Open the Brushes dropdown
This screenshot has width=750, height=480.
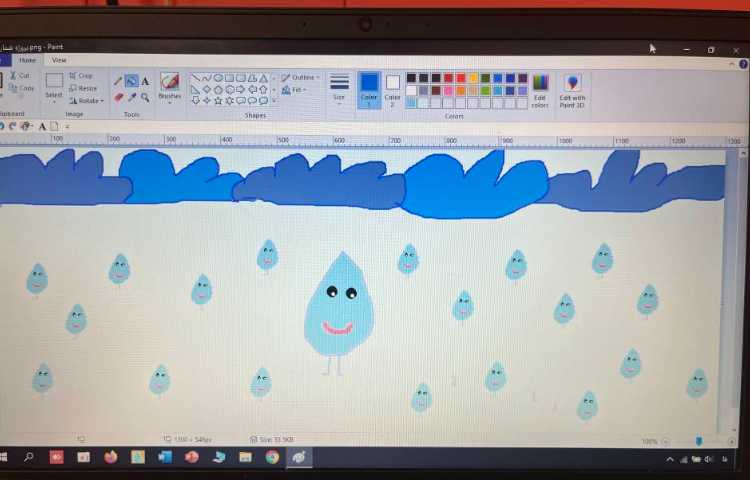coord(170,86)
